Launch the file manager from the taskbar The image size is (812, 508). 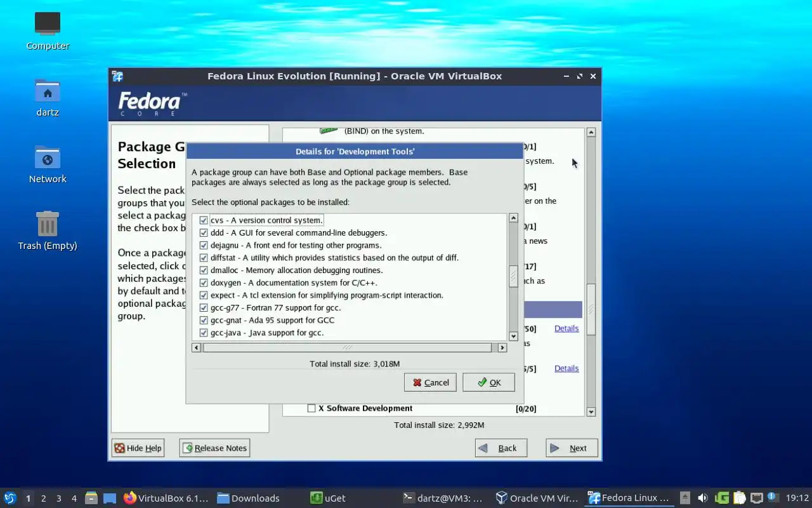[91, 498]
